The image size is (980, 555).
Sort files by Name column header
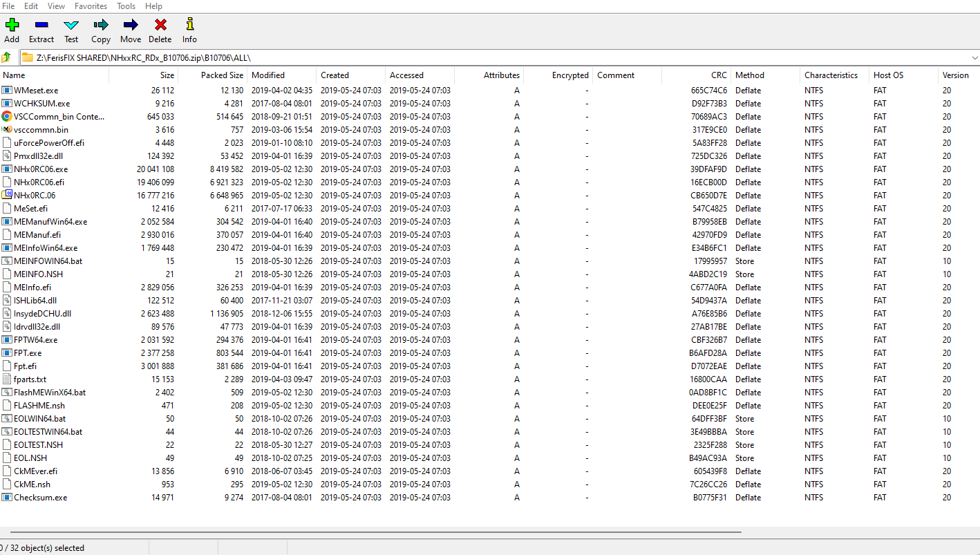[x=14, y=75]
